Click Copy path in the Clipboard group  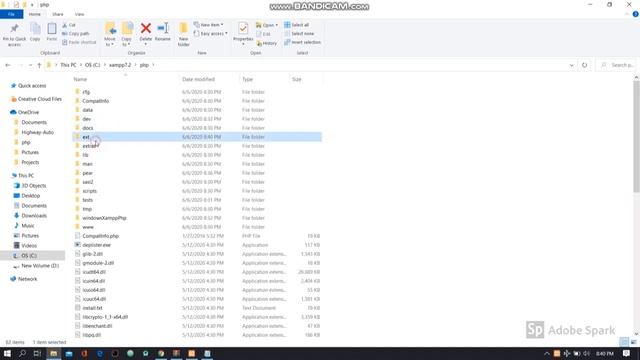click(76, 33)
